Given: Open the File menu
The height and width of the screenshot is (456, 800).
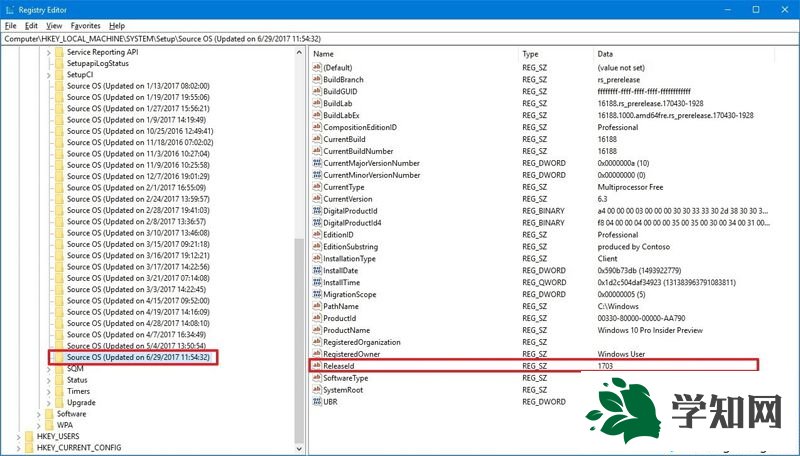Looking at the screenshot, I should point(10,26).
